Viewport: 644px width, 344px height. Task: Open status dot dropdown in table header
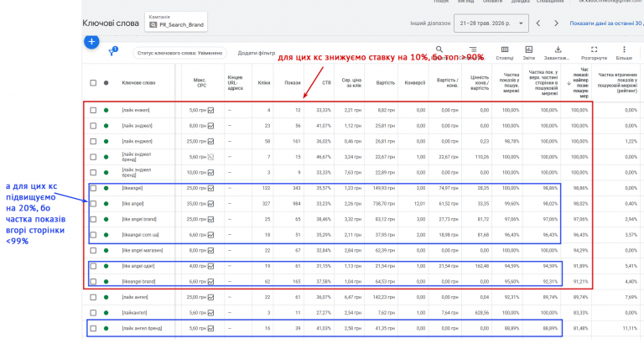pyautogui.click(x=106, y=83)
